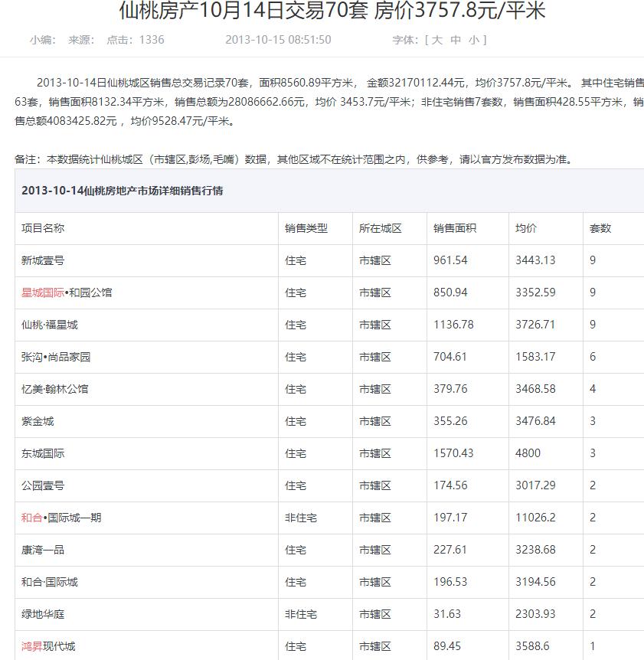Click the publish timestamp 2013-10-15 08:51:50

coord(278,41)
